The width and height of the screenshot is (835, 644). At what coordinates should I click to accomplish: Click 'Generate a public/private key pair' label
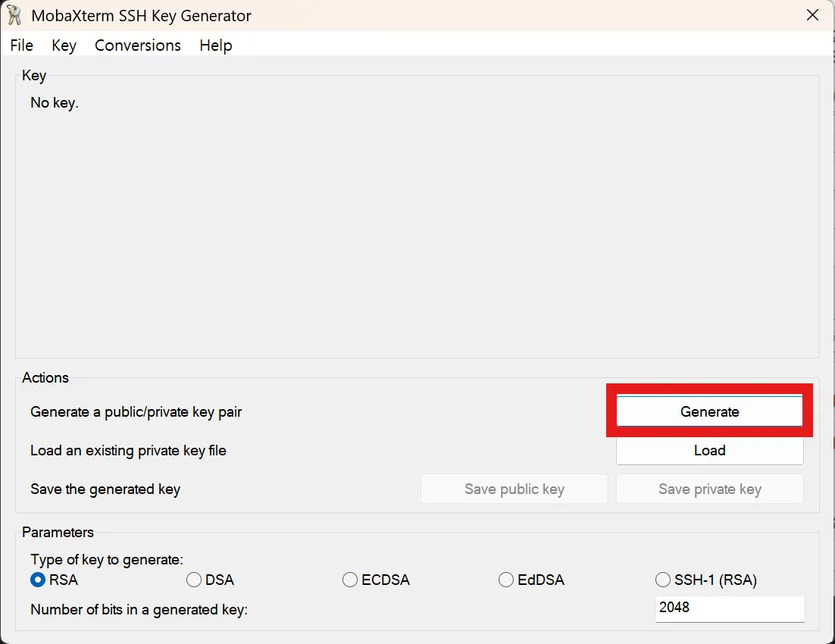136,411
